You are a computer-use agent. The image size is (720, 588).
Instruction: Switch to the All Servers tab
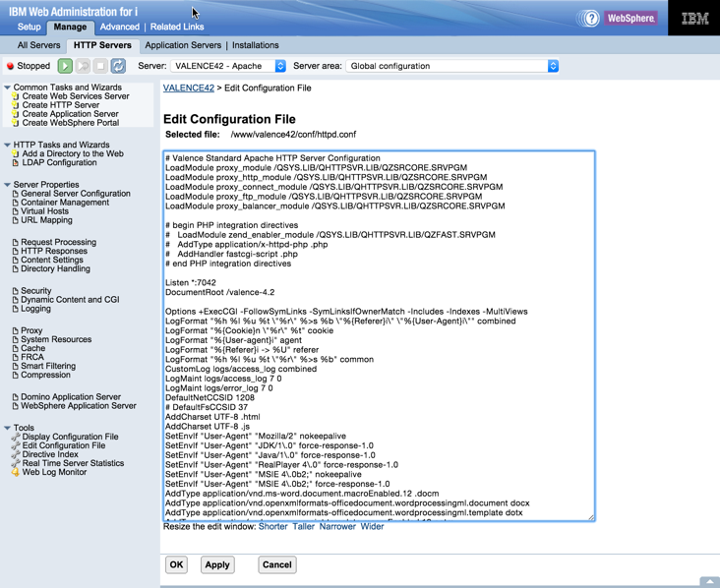pos(38,45)
